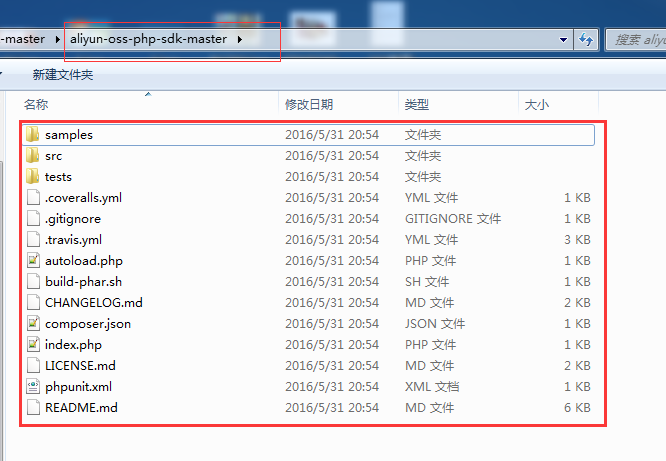Select the tests folder icon
666x461 pixels.
coord(33,176)
